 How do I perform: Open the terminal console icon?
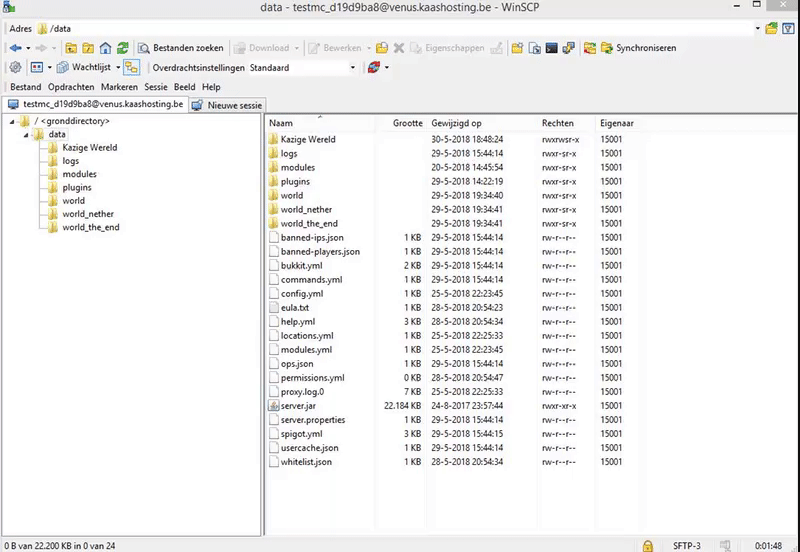click(x=551, y=48)
